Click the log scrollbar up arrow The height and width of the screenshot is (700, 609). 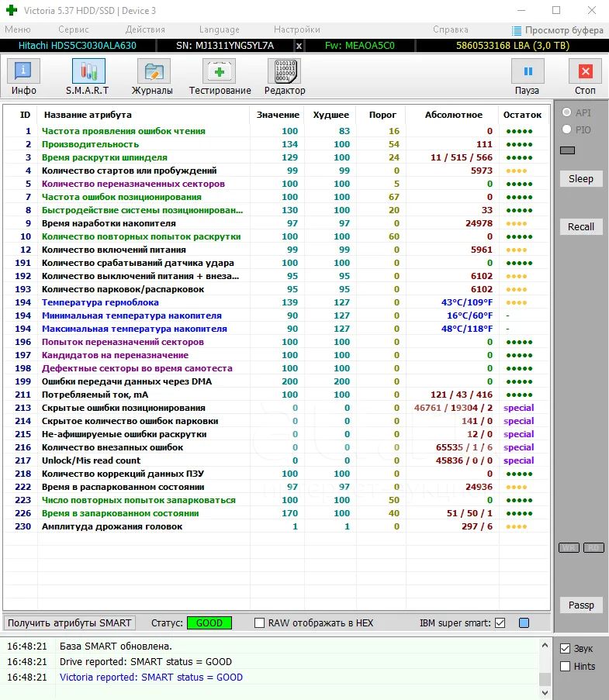pyautogui.click(x=545, y=645)
